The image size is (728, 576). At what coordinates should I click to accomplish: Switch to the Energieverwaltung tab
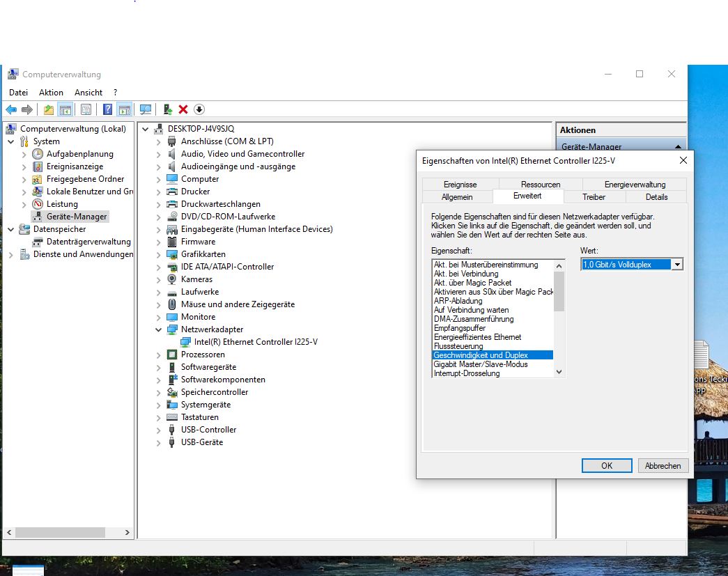[635, 185]
